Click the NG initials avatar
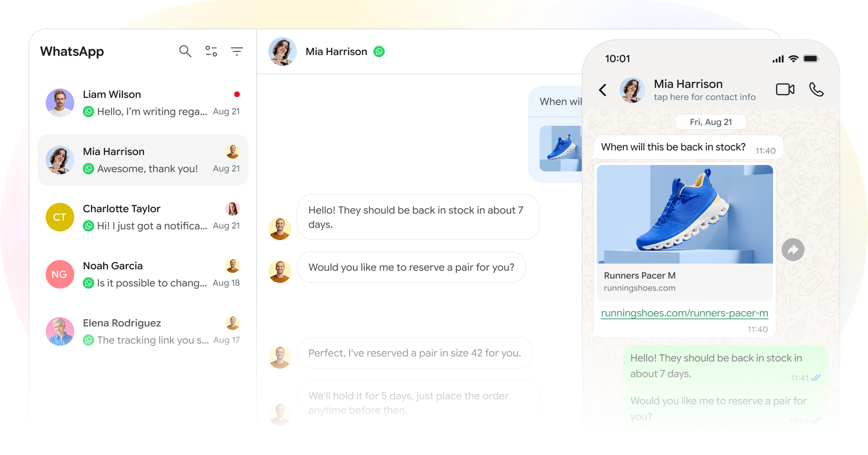This screenshot has width=868, height=455. pyautogui.click(x=60, y=274)
